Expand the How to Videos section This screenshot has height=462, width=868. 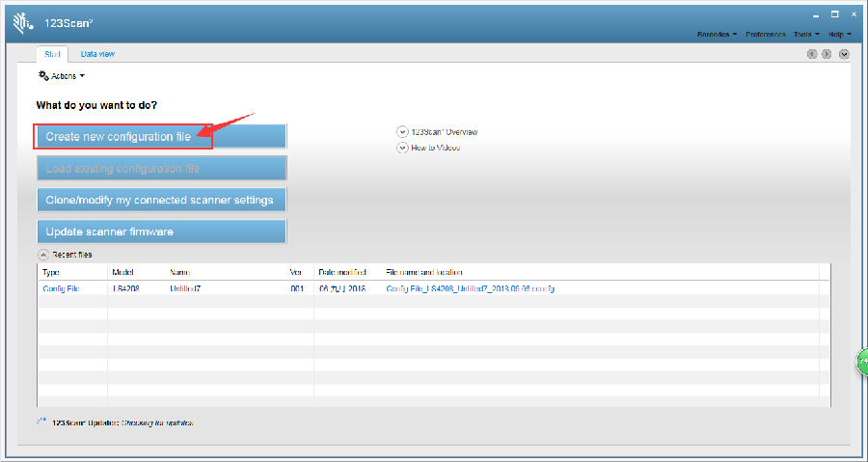pos(402,148)
